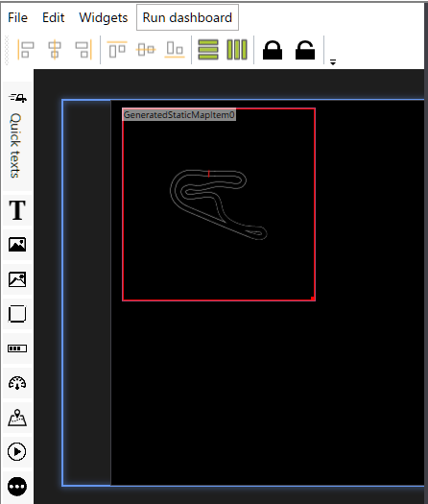Open the Widgets menu

103,17
